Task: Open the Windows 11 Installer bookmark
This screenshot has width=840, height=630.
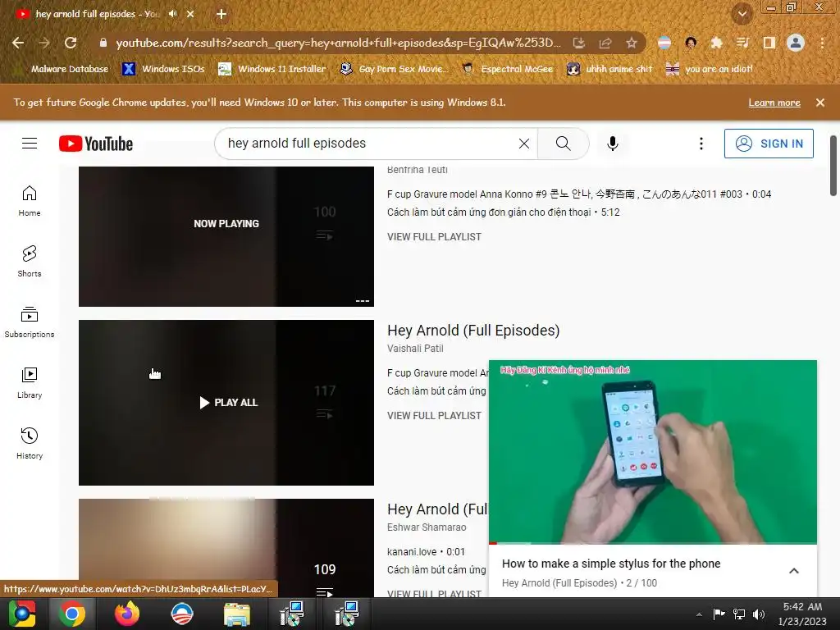Action: click(x=272, y=69)
